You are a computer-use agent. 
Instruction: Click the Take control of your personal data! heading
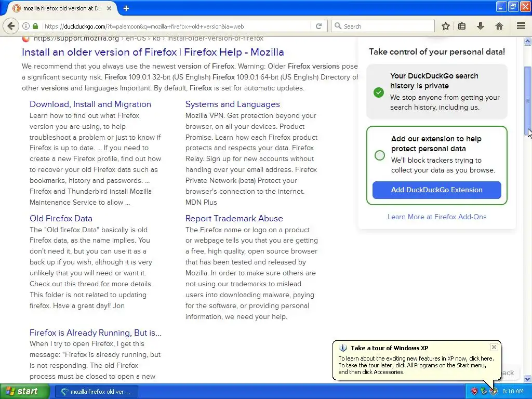[x=437, y=51]
